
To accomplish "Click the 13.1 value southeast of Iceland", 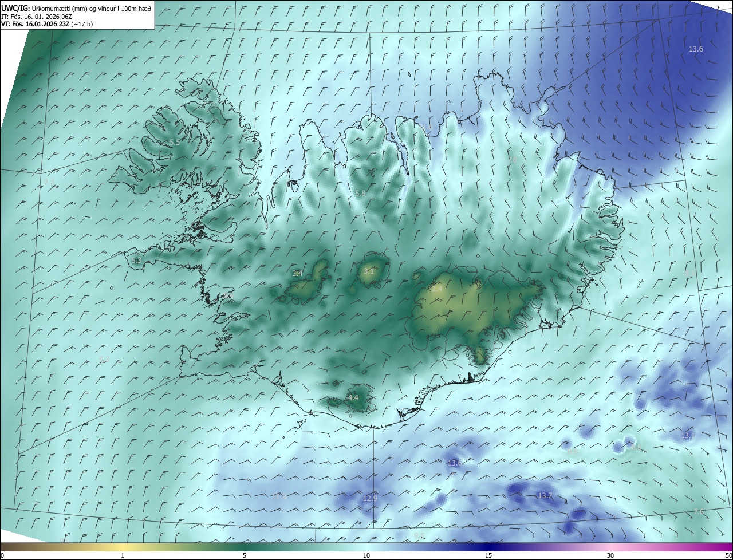I will (x=688, y=436).
